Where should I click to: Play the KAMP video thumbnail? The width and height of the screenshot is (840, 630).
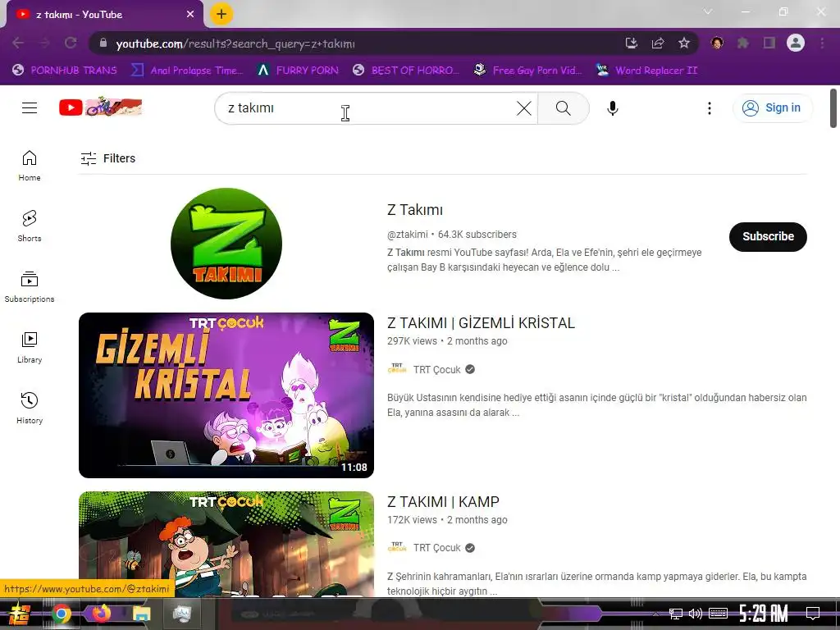pyautogui.click(x=226, y=544)
